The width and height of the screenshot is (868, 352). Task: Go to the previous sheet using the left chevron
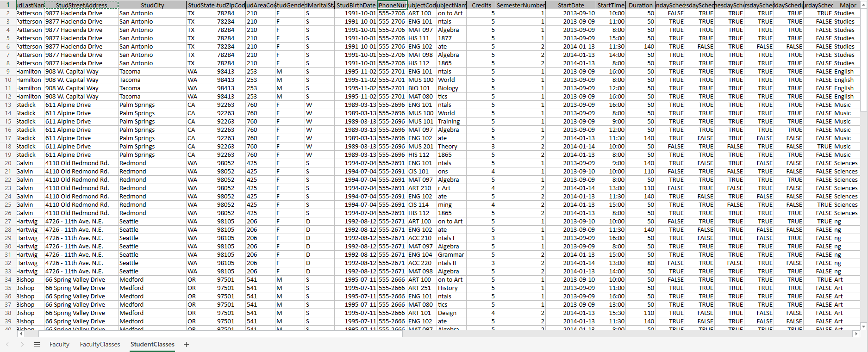7,345
